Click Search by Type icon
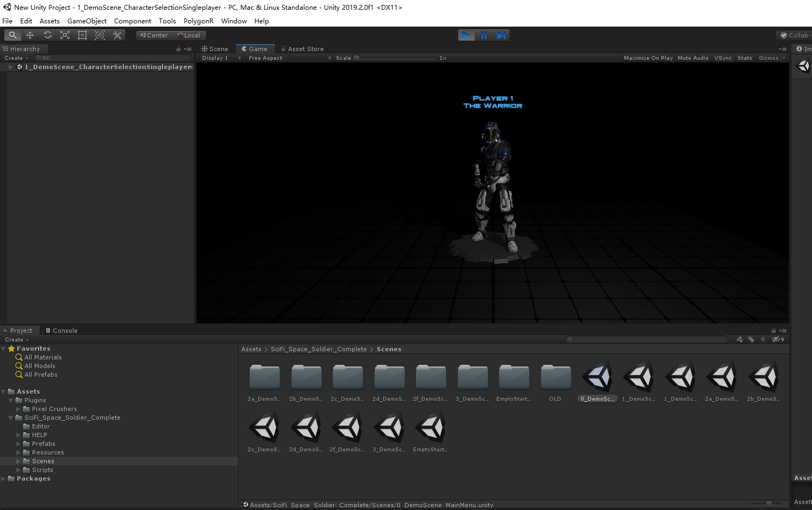 point(739,339)
